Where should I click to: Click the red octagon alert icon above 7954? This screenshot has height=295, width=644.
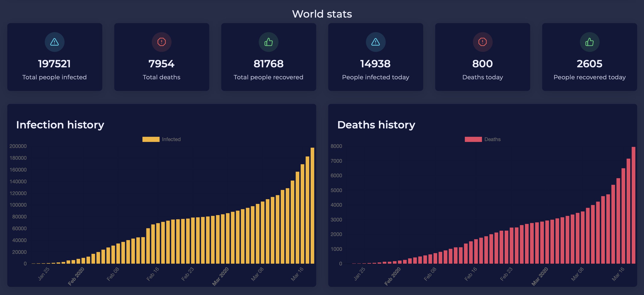(161, 42)
